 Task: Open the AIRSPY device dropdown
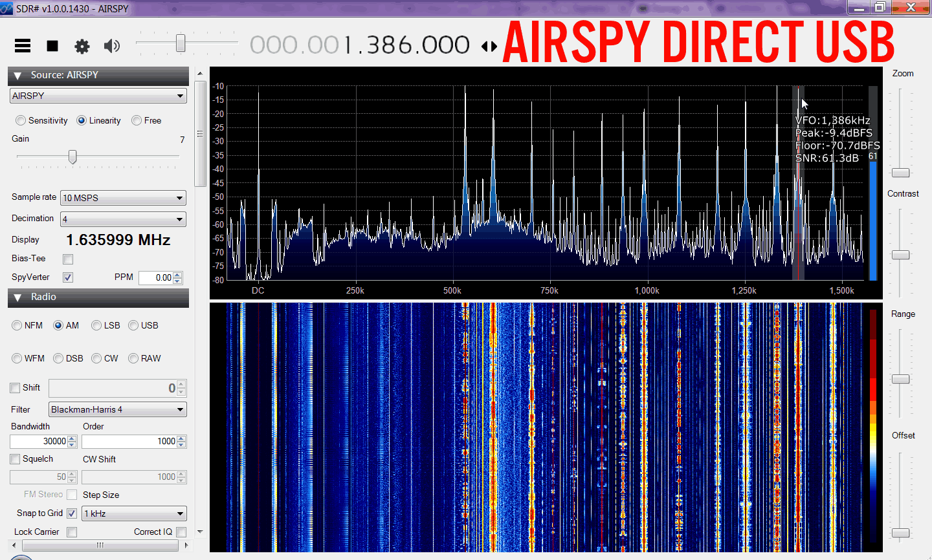pyautogui.click(x=98, y=96)
